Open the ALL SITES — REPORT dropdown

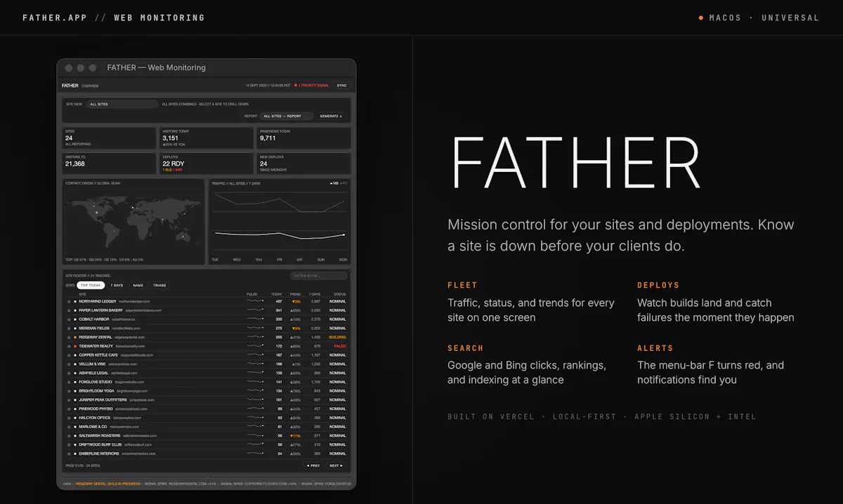coord(287,116)
